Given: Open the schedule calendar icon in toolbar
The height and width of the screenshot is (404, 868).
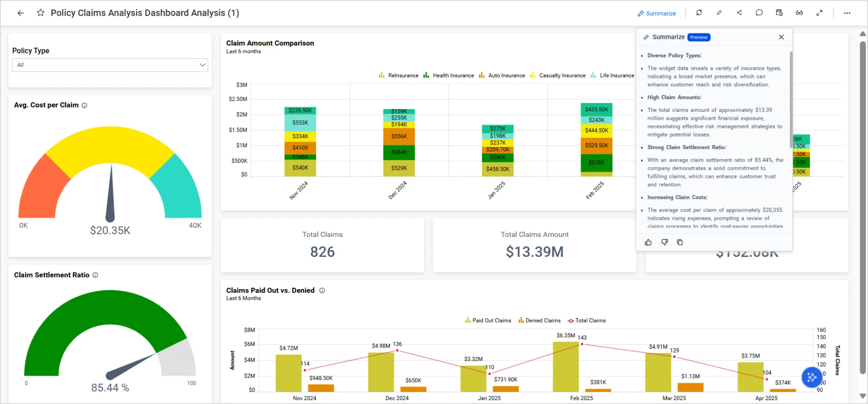Looking at the screenshot, I should click(779, 13).
